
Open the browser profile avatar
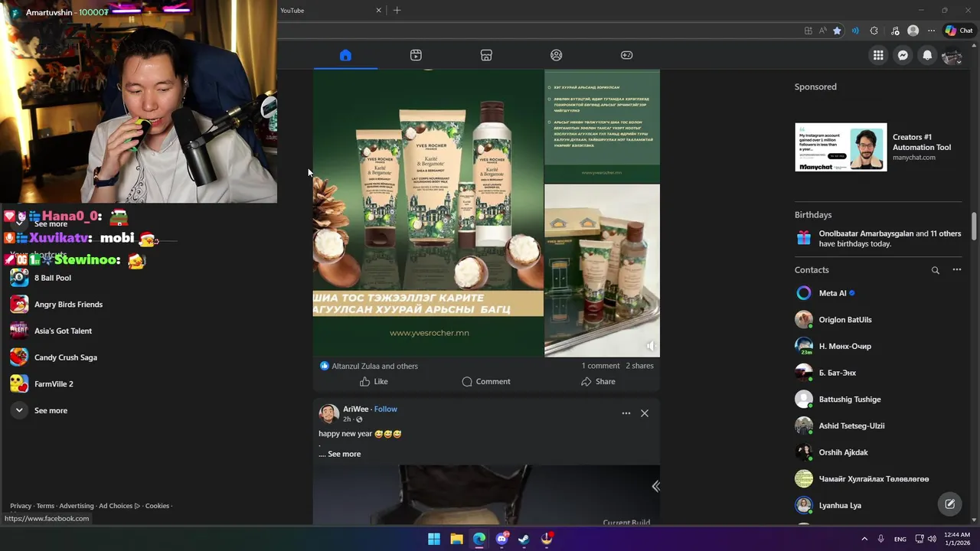point(913,31)
